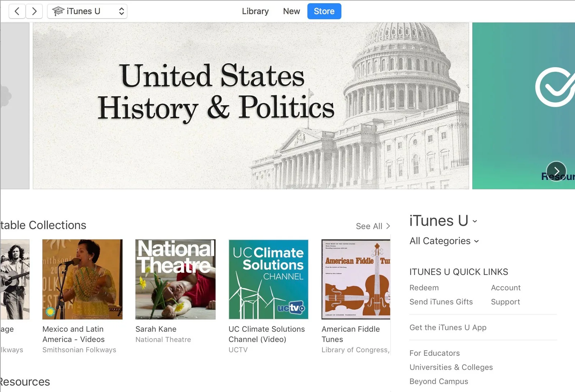Screen dimensions: 575x392
Task: Open Universities & Colleges link
Action: pyautogui.click(x=451, y=367)
